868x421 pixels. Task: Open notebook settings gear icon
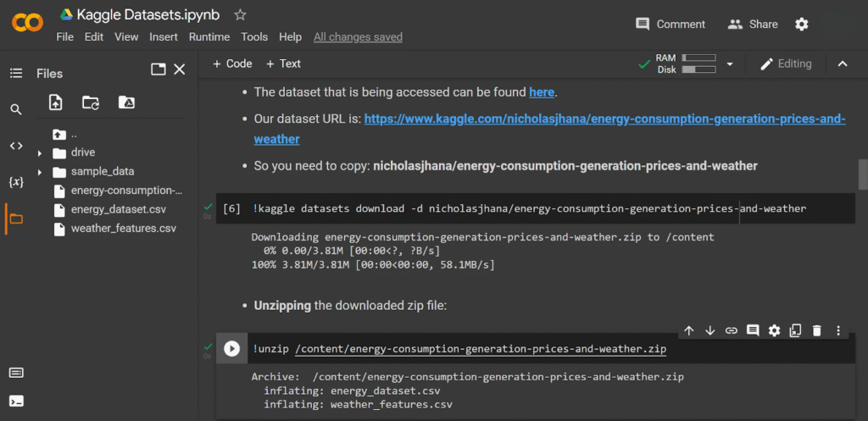(x=802, y=24)
